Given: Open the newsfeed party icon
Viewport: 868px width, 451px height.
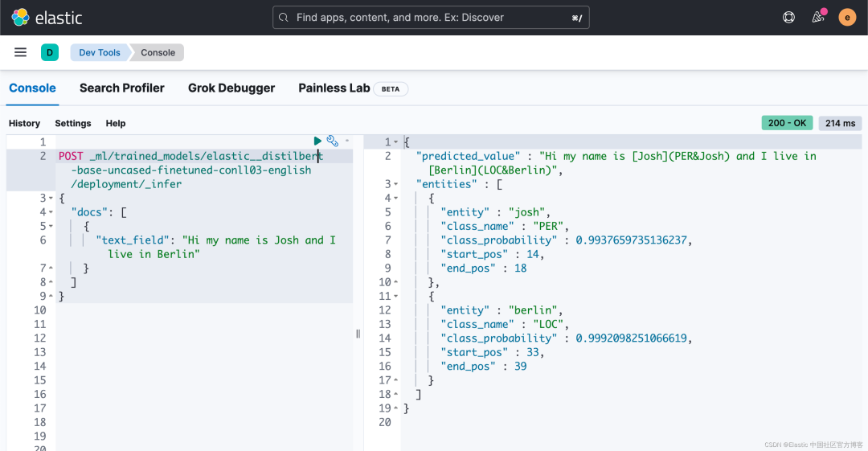Looking at the screenshot, I should (818, 17).
